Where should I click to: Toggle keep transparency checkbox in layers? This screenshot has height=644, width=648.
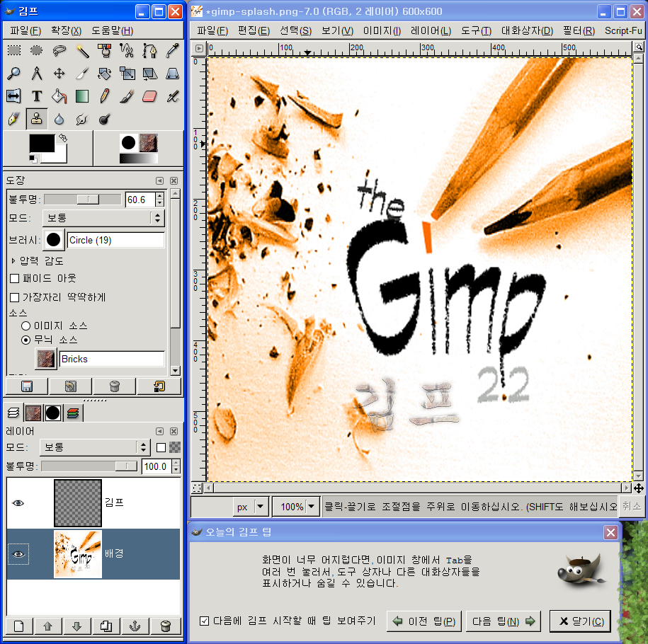tap(161, 447)
